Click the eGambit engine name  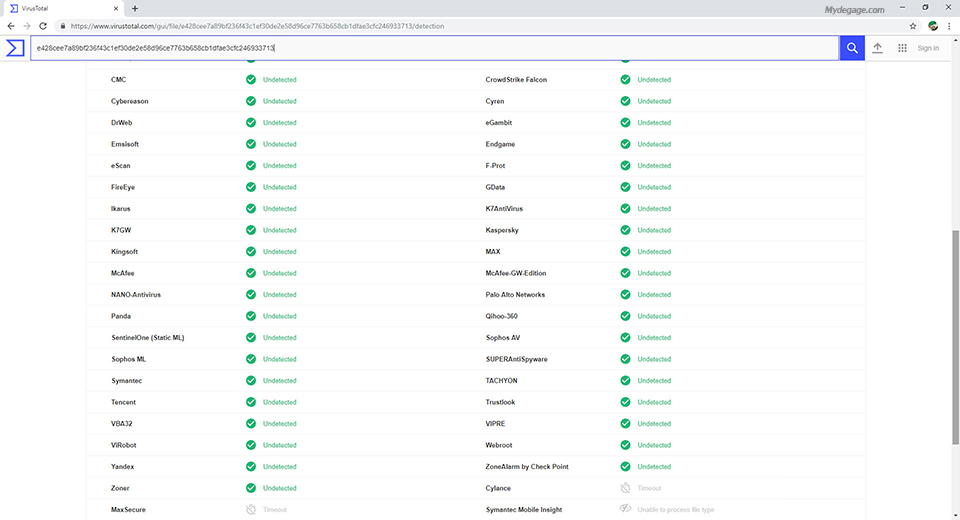click(x=499, y=122)
